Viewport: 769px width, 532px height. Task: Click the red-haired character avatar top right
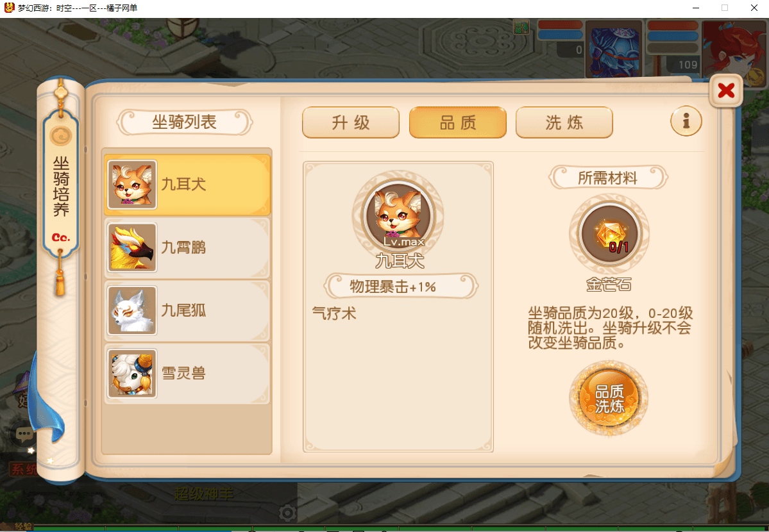coord(734,51)
